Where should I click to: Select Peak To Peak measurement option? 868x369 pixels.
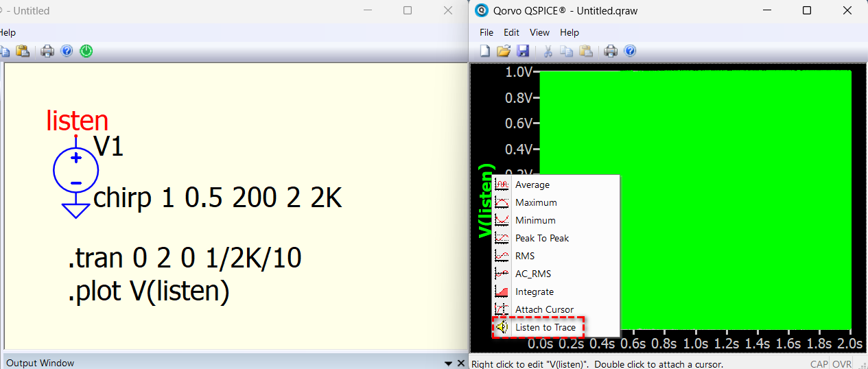541,238
